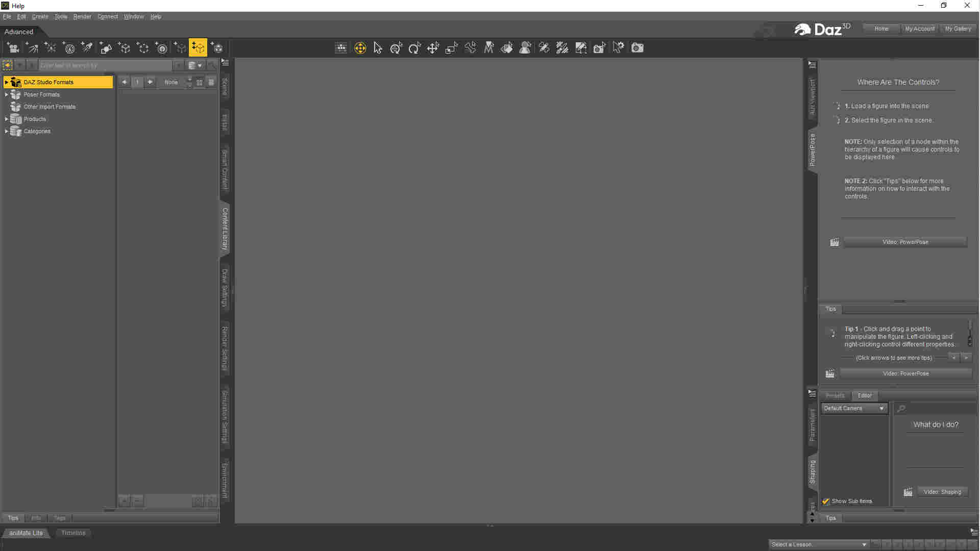Open the Default Camera dropdown

coord(854,408)
